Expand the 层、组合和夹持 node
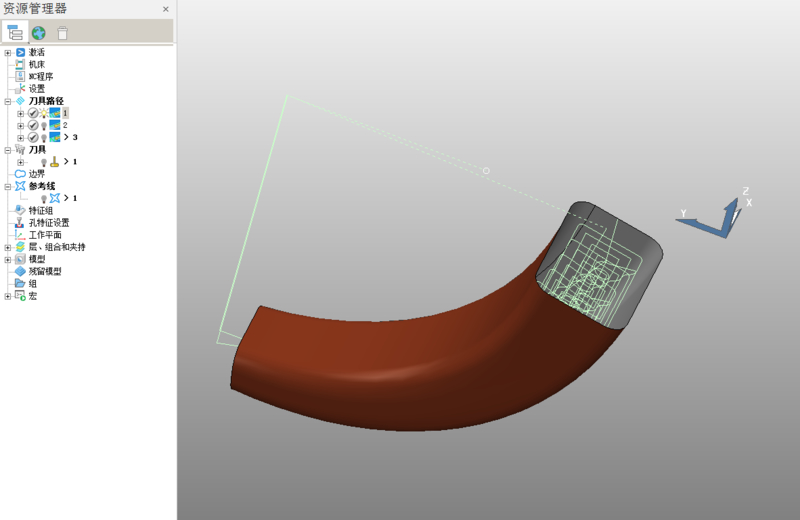Viewport: 800px width, 520px height. [x=8, y=247]
